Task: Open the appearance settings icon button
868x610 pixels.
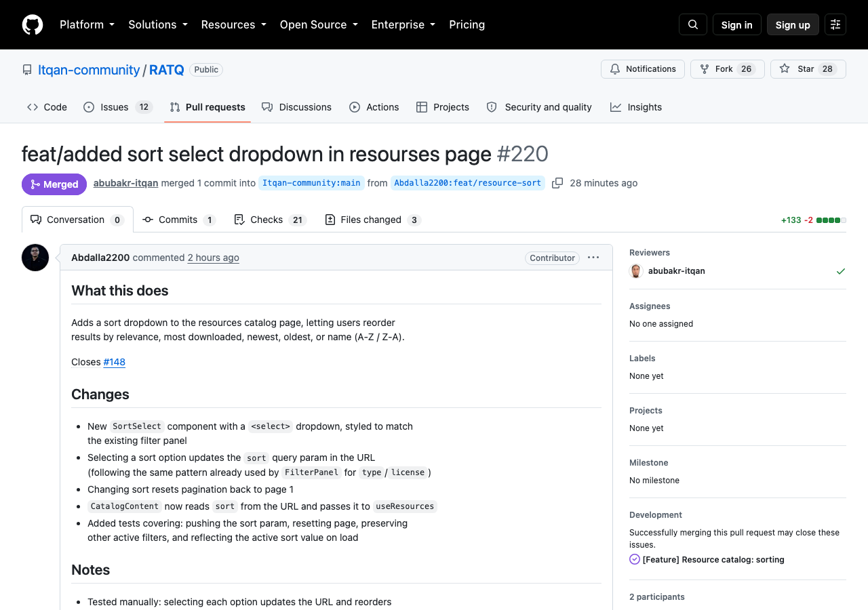Action: [835, 24]
